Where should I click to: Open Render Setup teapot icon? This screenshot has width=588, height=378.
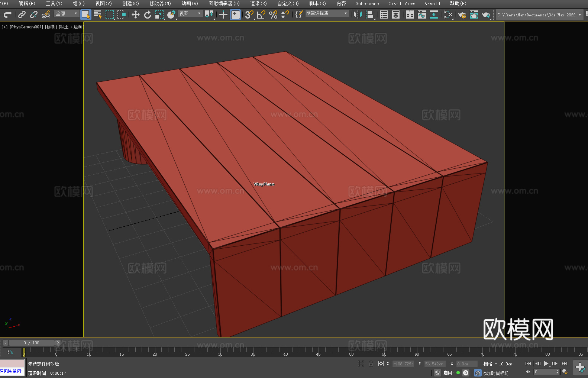pyautogui.click(x=462, y=14)
